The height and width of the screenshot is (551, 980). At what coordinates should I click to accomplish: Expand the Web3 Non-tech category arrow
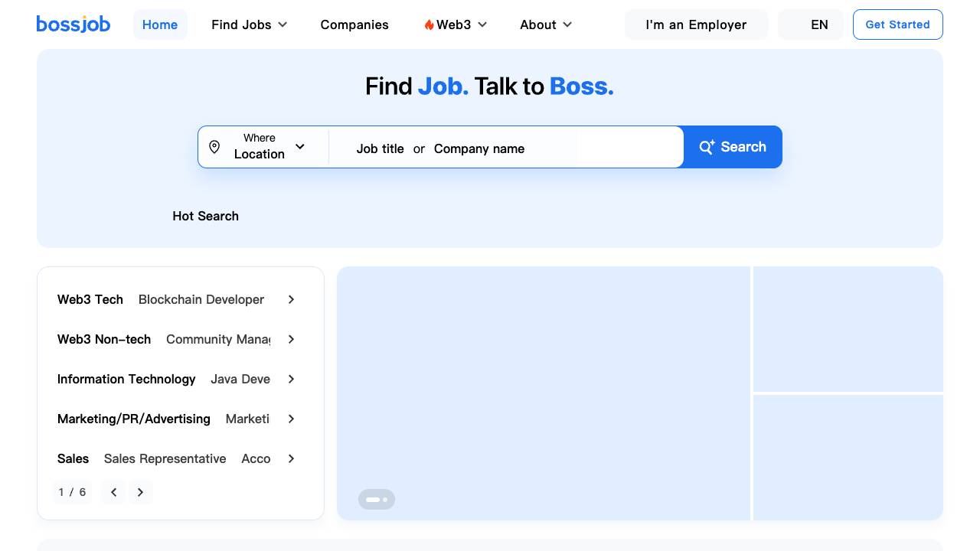point(291,339)
